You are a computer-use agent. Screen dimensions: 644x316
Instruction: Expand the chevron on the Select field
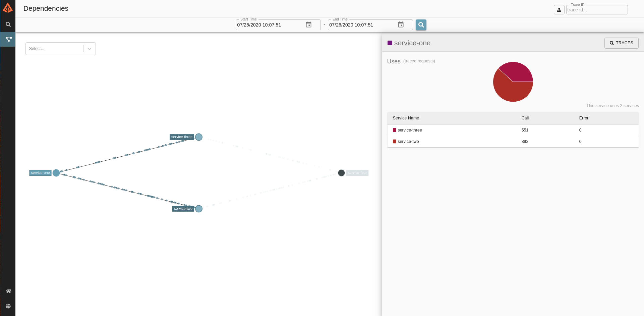click(89, 48)
